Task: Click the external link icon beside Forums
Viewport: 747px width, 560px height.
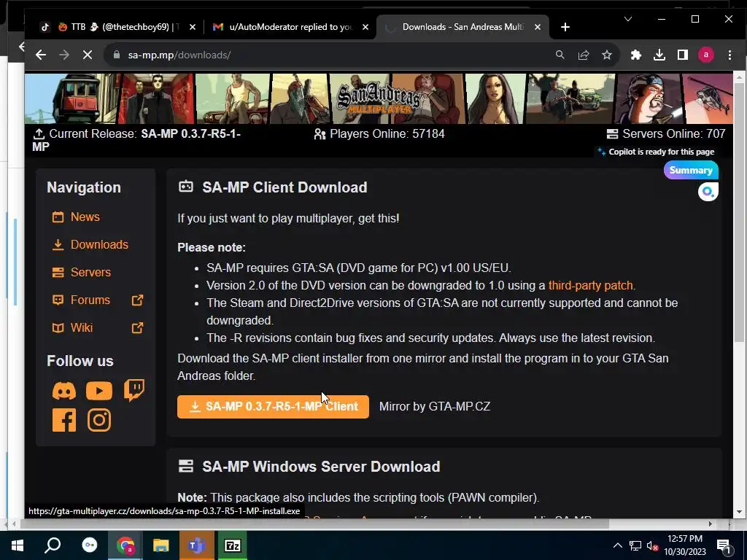Action: click(137, 300)
